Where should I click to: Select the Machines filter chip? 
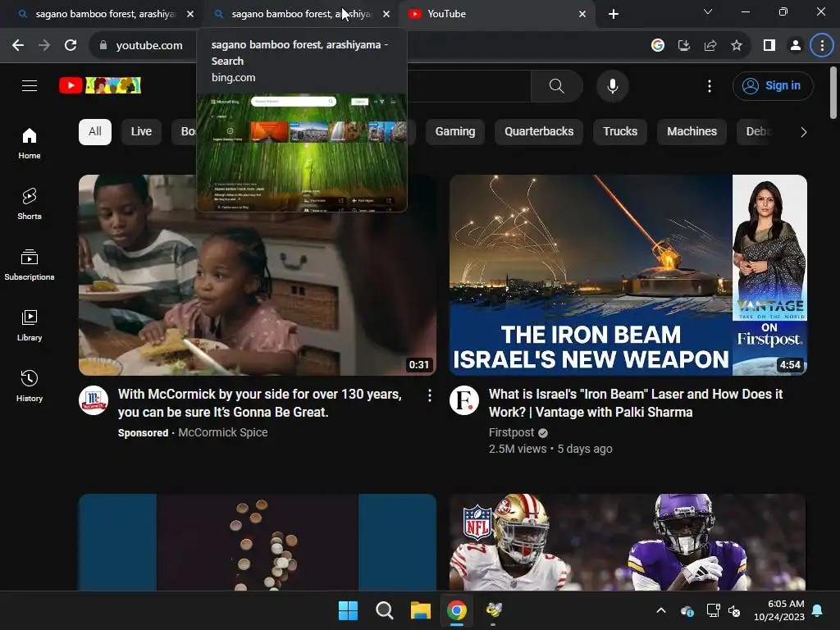692,132
